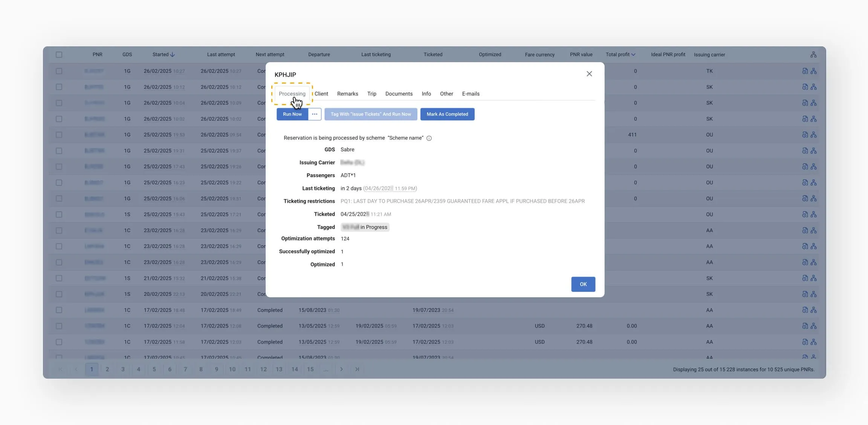Viewport: 868px width, 425px height.
Task: Go to last page arrow in pagination
Action: click(357, 369)
